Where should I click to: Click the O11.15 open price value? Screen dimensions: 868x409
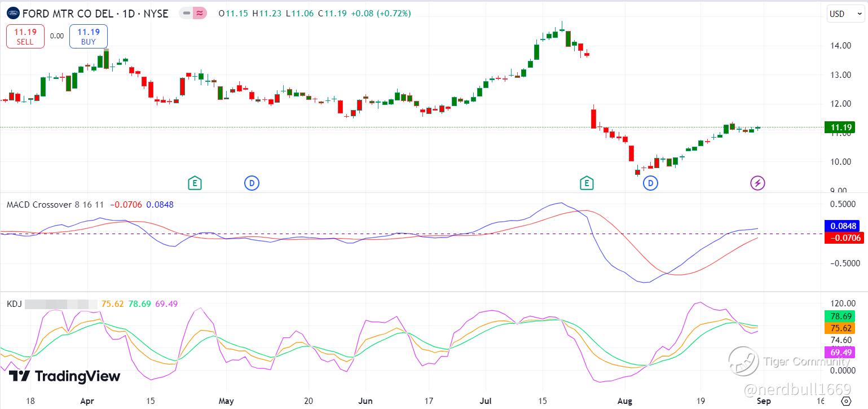(x=233, y=13)
